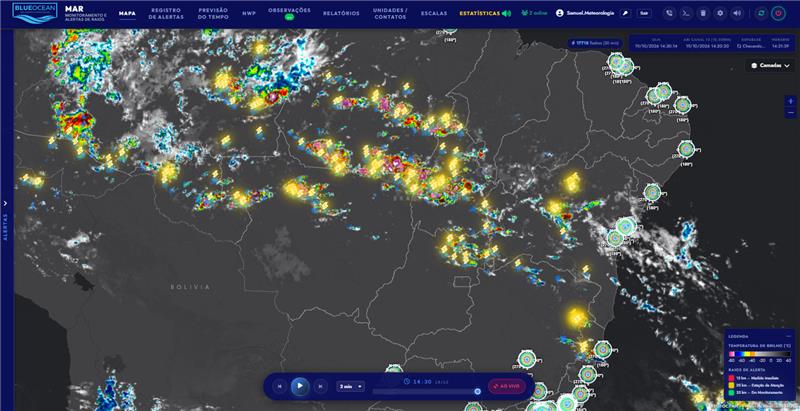The width and height of the screenshot is (800, 411).
Task: Open the Relatórios tab
Action: [341, 13]
